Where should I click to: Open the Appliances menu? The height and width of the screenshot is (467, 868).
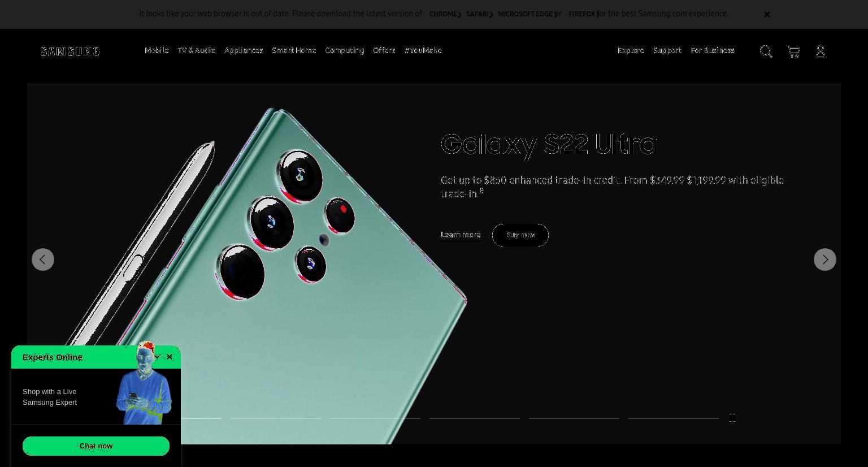[244, 50]
